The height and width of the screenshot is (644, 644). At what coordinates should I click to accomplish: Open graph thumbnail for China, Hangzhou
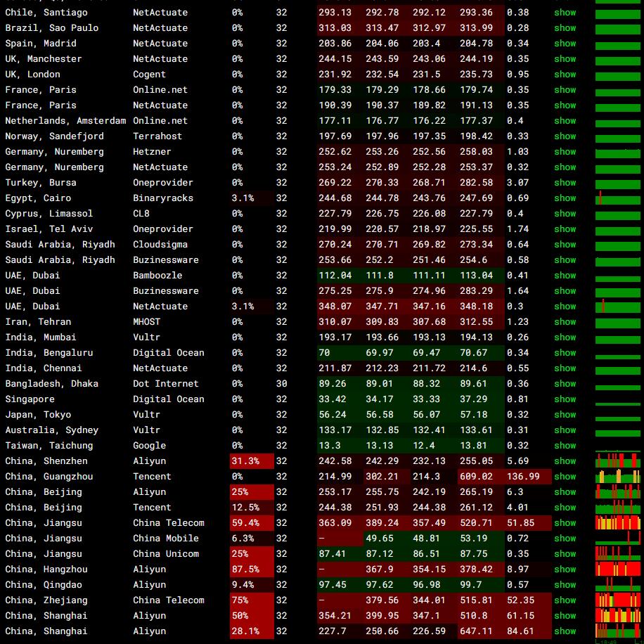[618, 569]
